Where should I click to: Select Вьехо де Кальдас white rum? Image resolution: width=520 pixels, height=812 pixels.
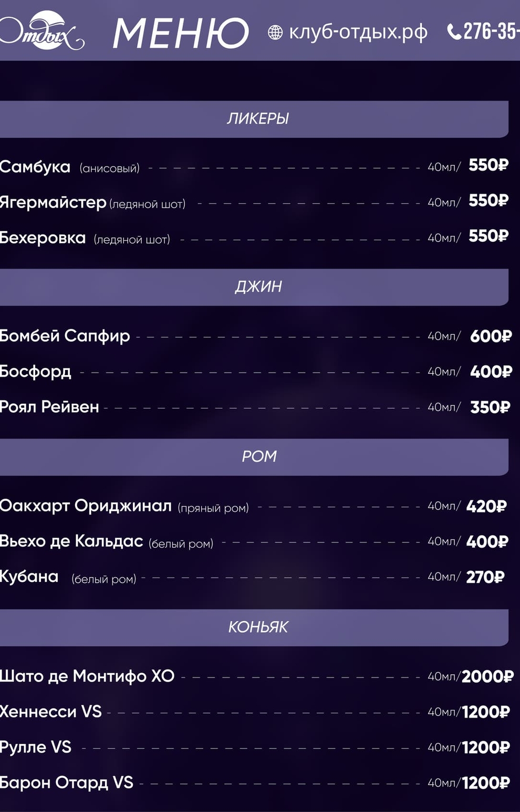[72, 541]
